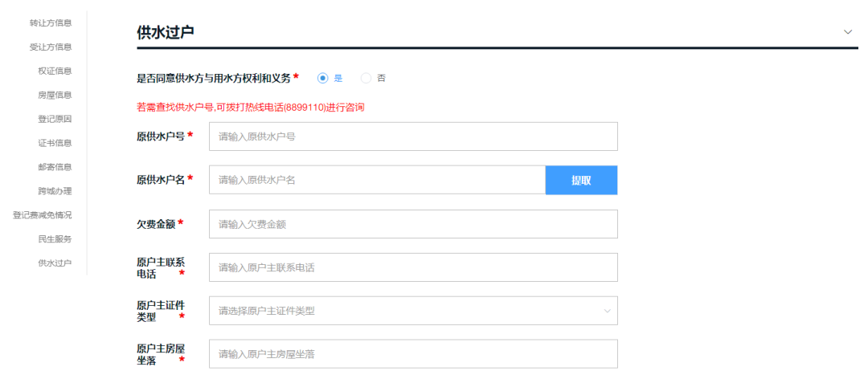
Task: Open 证书信息 sidebar item
Action: (55, 143)
